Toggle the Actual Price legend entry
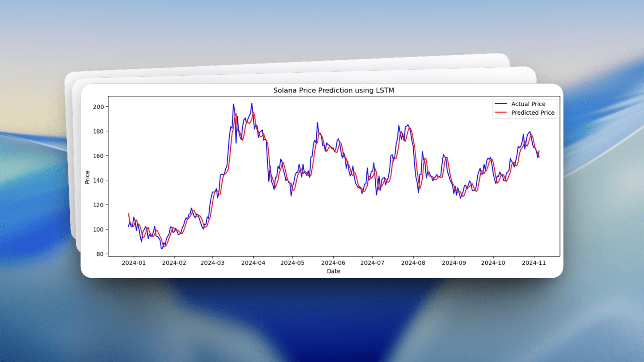 pos(529,104)
